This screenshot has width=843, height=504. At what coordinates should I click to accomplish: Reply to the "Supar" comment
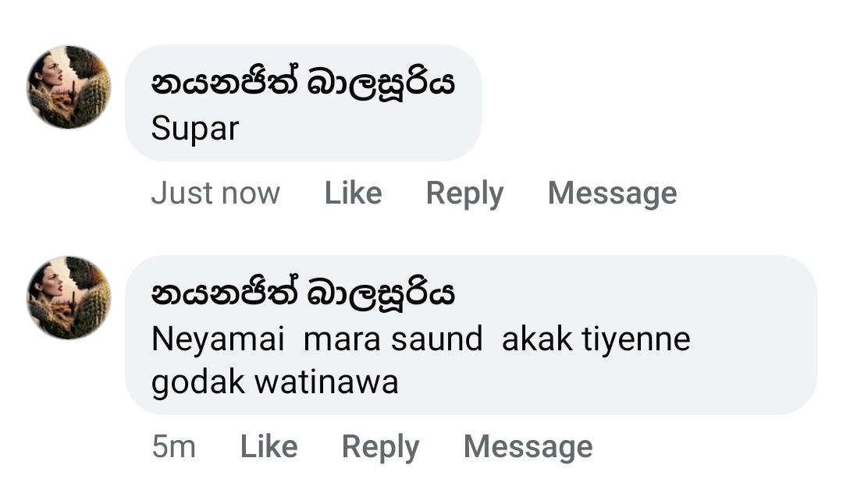click(x=464, y=193)
